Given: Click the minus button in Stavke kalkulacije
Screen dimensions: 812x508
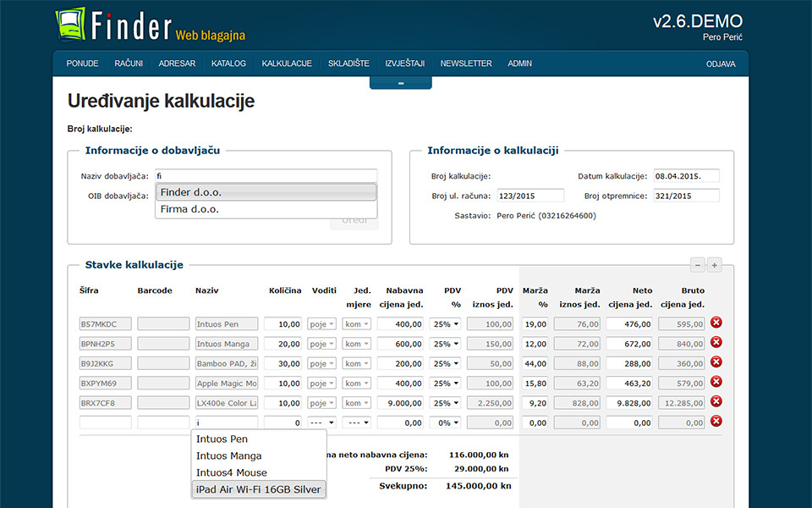Looking at the screenshot, I should point(698,265).
